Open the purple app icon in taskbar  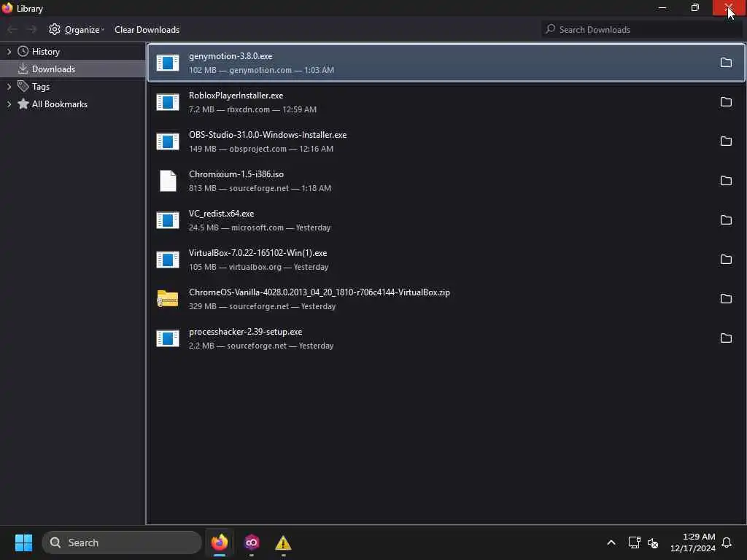[252, 542]
